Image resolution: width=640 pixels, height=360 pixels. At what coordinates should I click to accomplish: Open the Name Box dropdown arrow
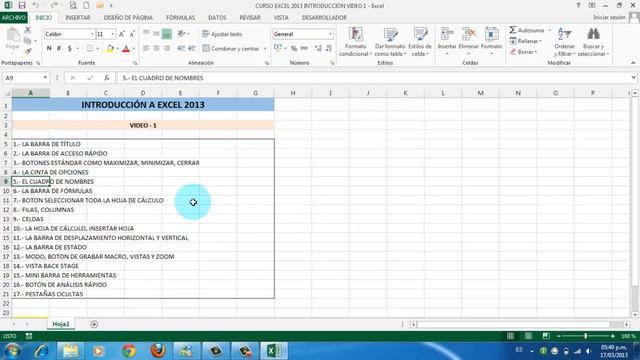[45, 78]
